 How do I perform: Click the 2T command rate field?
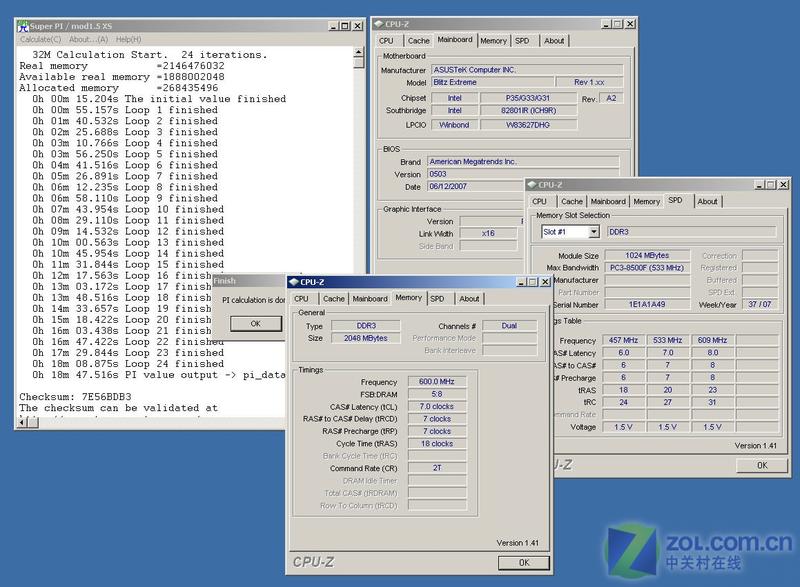[x=437, y=468]
